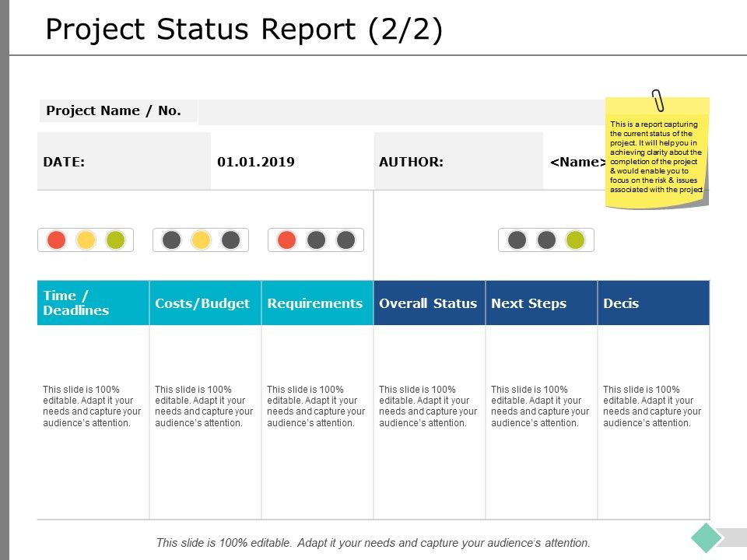Click middle gray light in Overall Status signal
Viewport: 747px width, 560px height.
pos(546,240)
